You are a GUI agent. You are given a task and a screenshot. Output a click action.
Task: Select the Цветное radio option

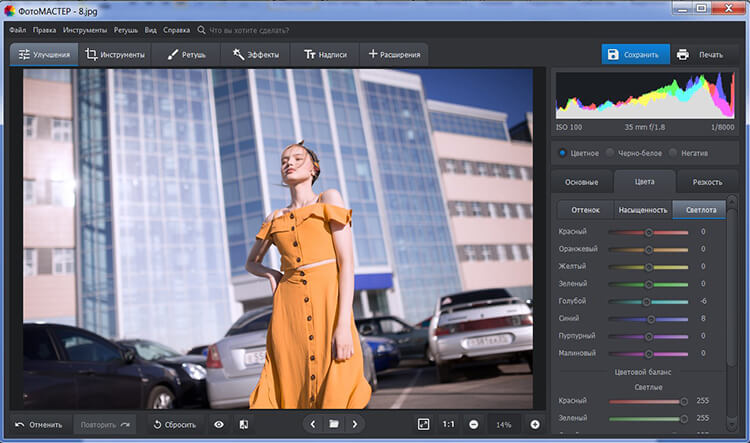563,153
